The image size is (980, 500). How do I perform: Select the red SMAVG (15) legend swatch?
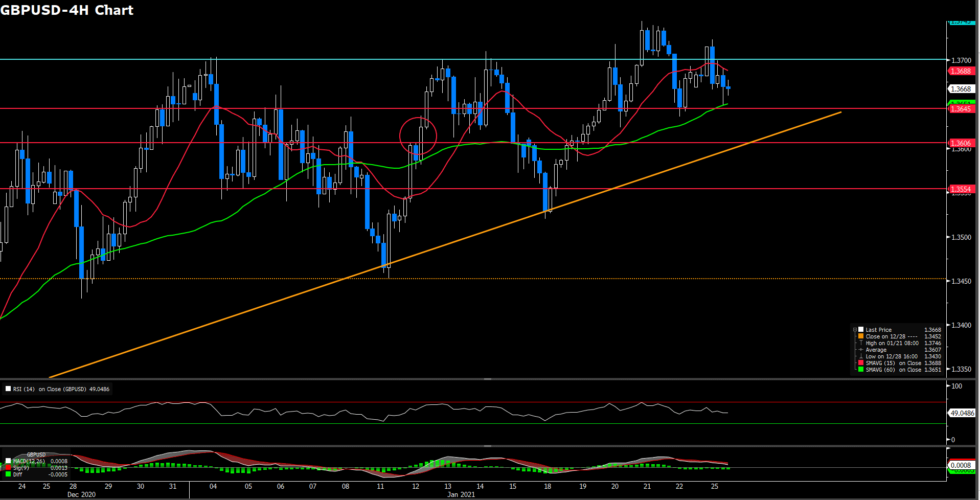coord(861,363)
